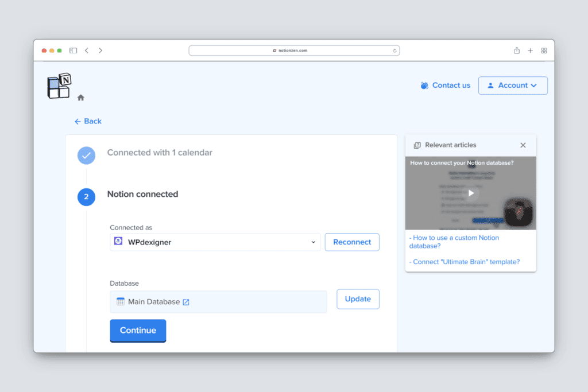Reload page from address bar icon

click(x=394, y=51)
